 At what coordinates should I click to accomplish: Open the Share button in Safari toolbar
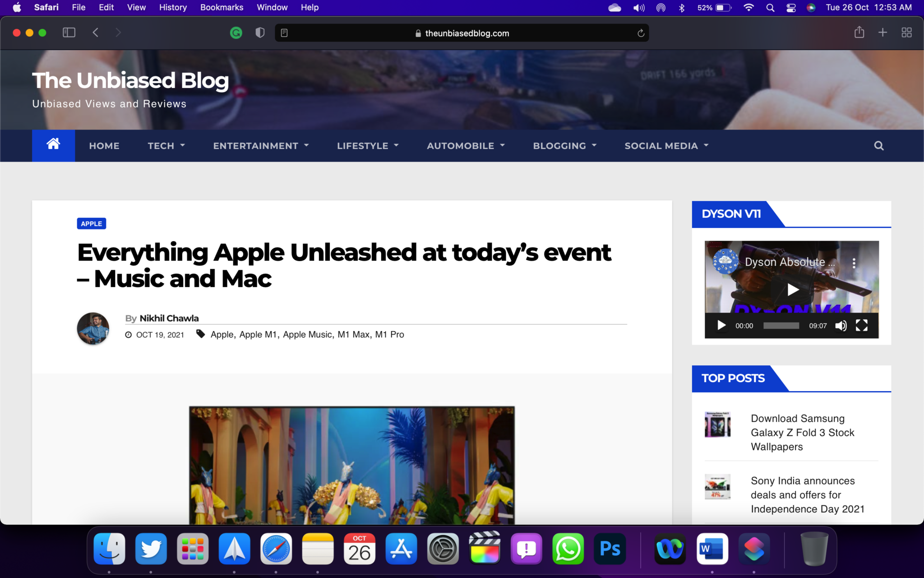point(859,32)
